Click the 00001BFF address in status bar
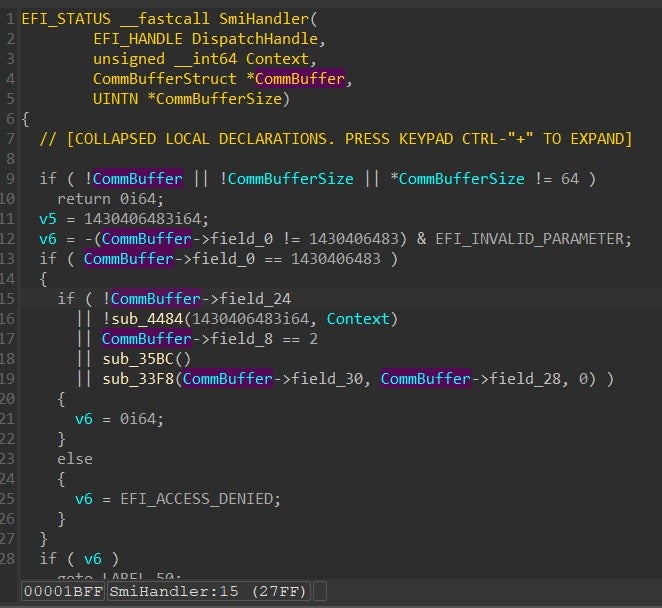 (63, 591)
